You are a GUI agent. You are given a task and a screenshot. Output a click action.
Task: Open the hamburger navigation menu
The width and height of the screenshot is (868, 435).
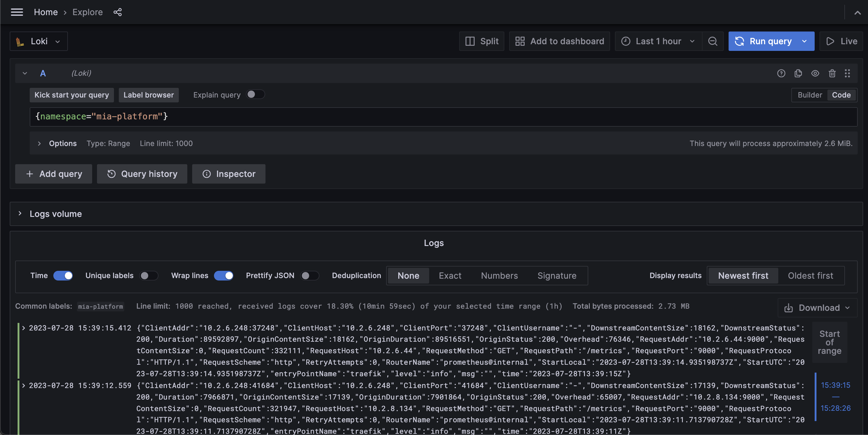[17, 12]
